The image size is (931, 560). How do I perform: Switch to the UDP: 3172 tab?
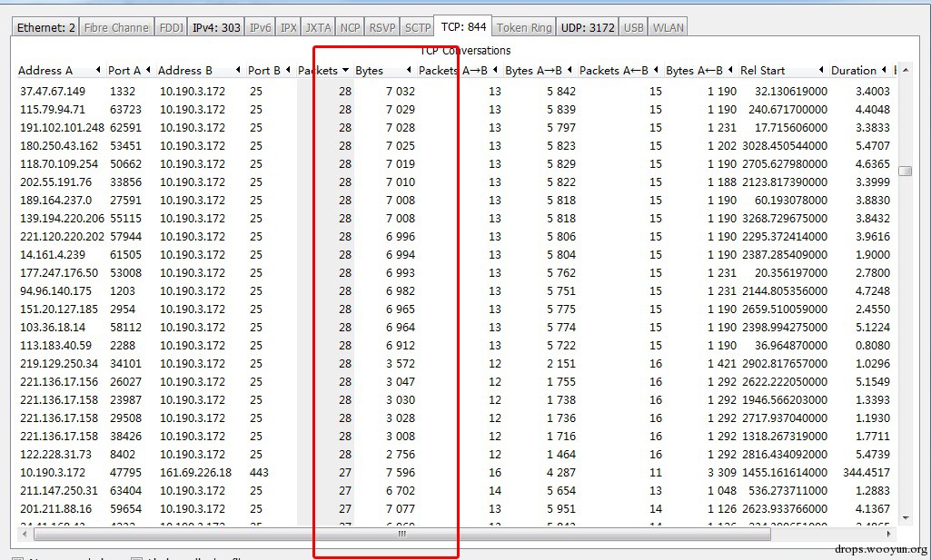588,27
